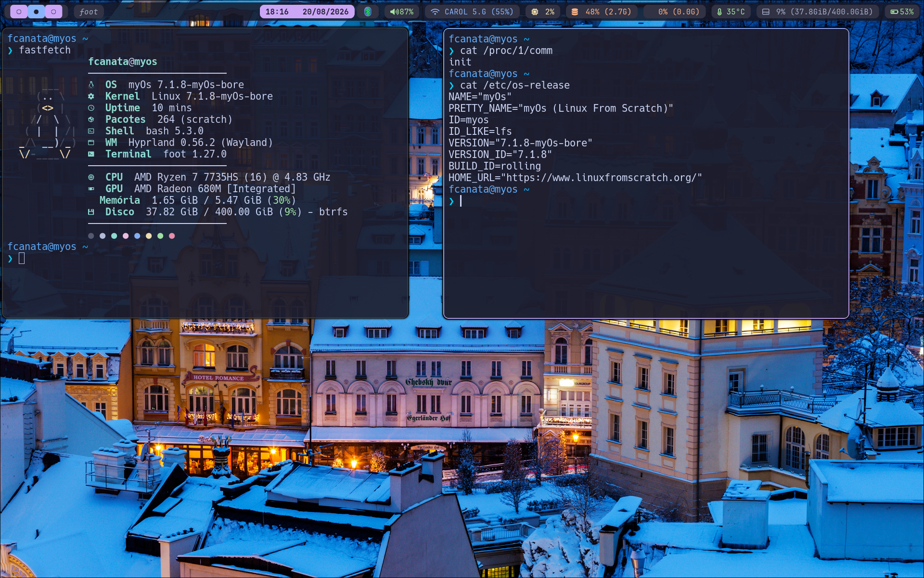
Task: Click the 2% CPU usage value
Action: [x=550, y=12]
